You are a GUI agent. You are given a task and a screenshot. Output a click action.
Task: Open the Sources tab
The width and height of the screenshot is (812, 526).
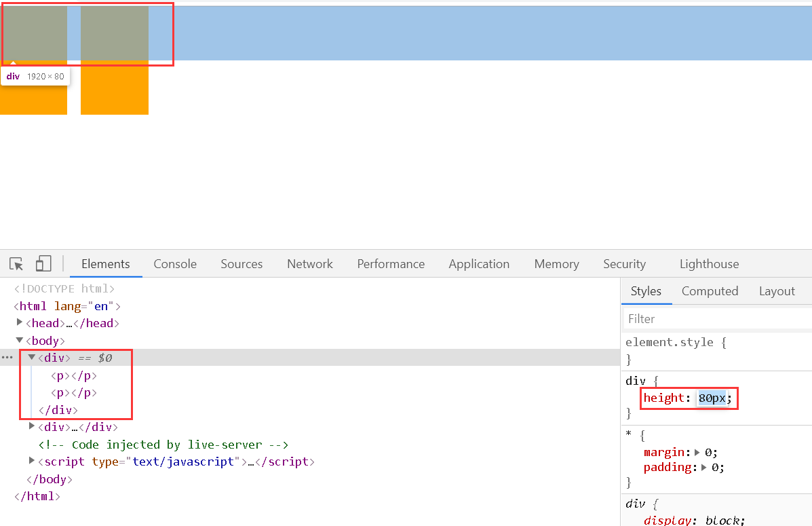(x=241, y=264)
